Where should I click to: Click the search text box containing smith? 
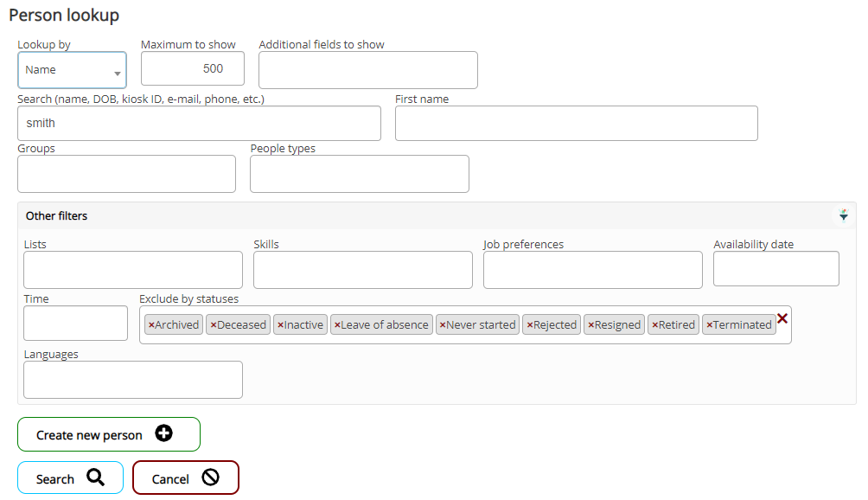(x=199, y=123)
